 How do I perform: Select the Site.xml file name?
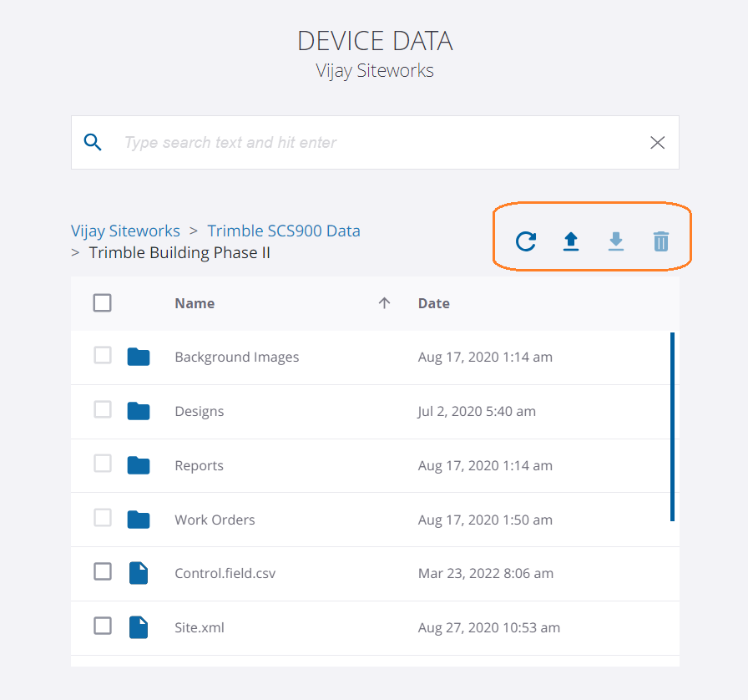coord(200,627)
